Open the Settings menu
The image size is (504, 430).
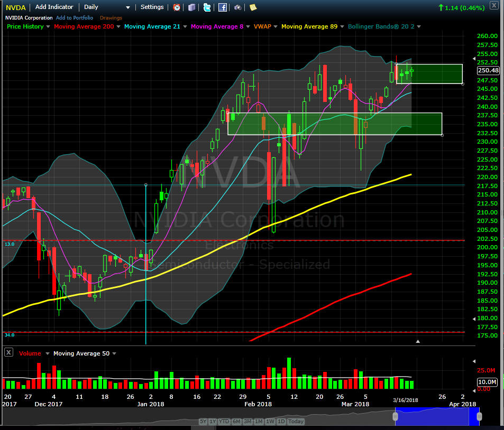click(152, 7)
